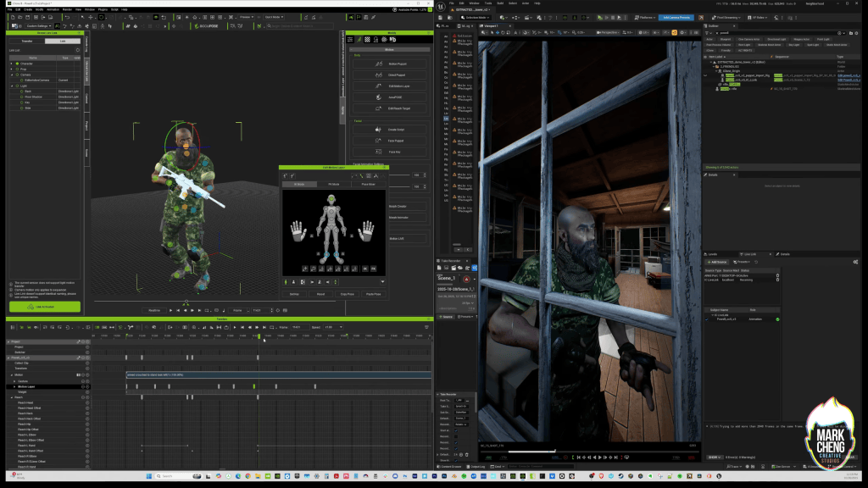Toggle the Character link checkbox circle
The image size is (868, 488).
17,64
